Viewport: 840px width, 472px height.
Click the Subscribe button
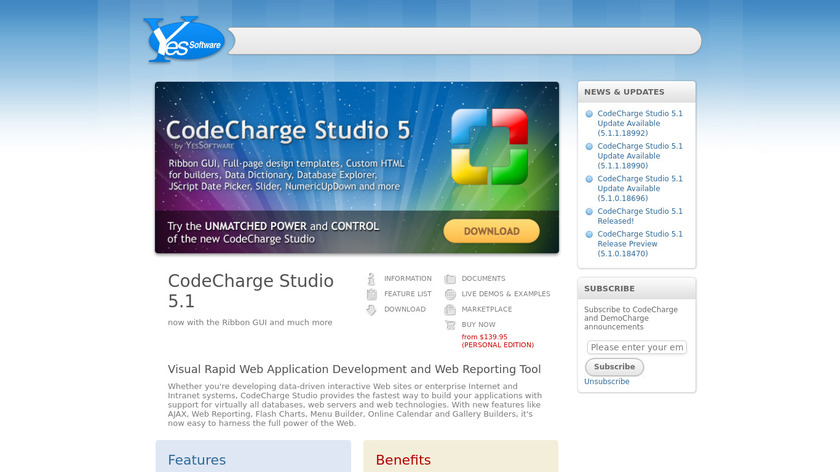[614, 367]
